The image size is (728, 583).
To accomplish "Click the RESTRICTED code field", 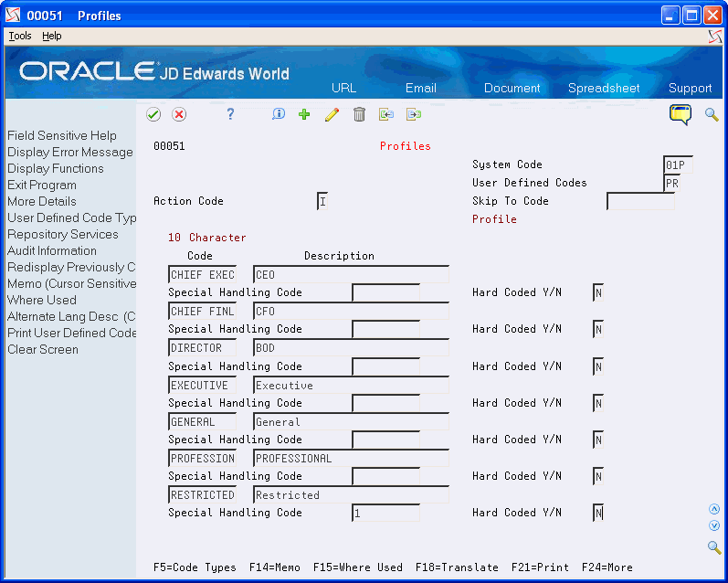I will [202, 495].
